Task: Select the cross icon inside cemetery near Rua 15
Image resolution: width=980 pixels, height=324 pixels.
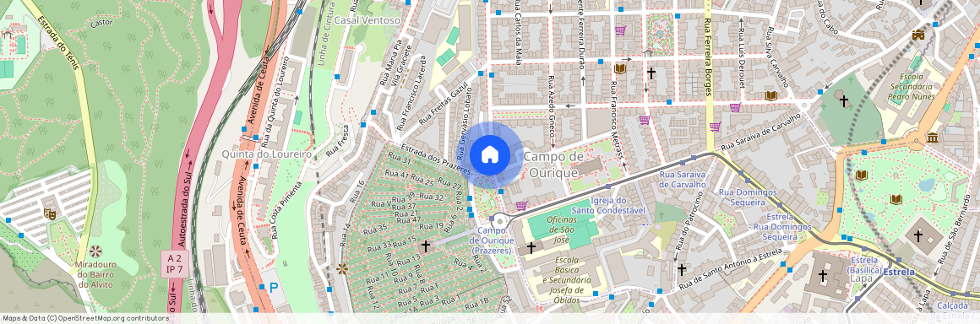Action: 426,246
